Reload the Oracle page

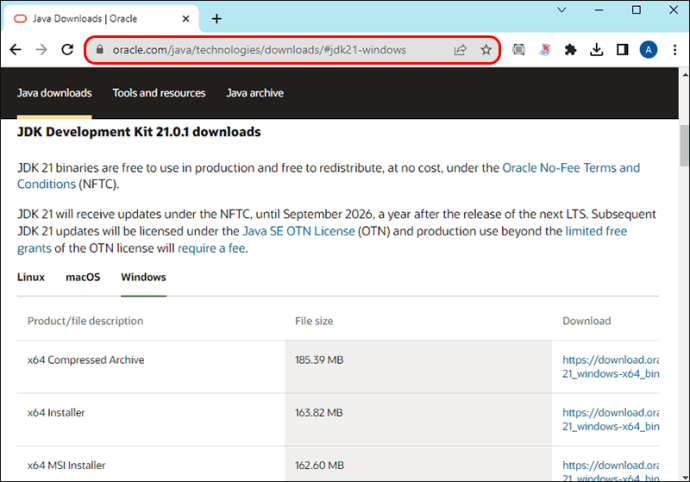[67, 50]
